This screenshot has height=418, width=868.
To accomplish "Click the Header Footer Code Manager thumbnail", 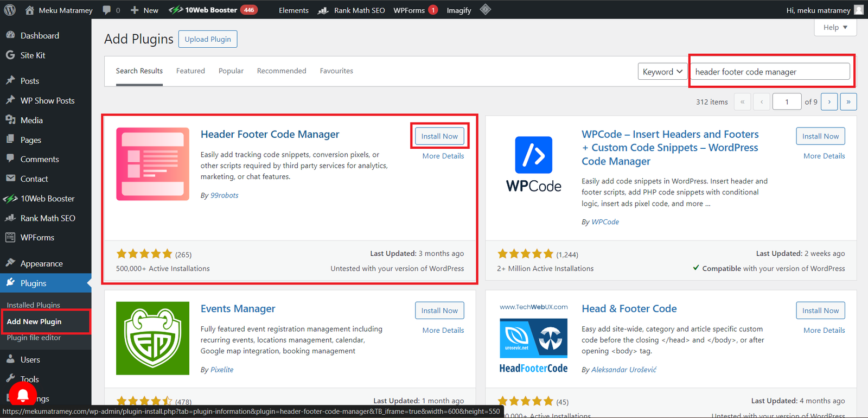I will tap(152, 164).
